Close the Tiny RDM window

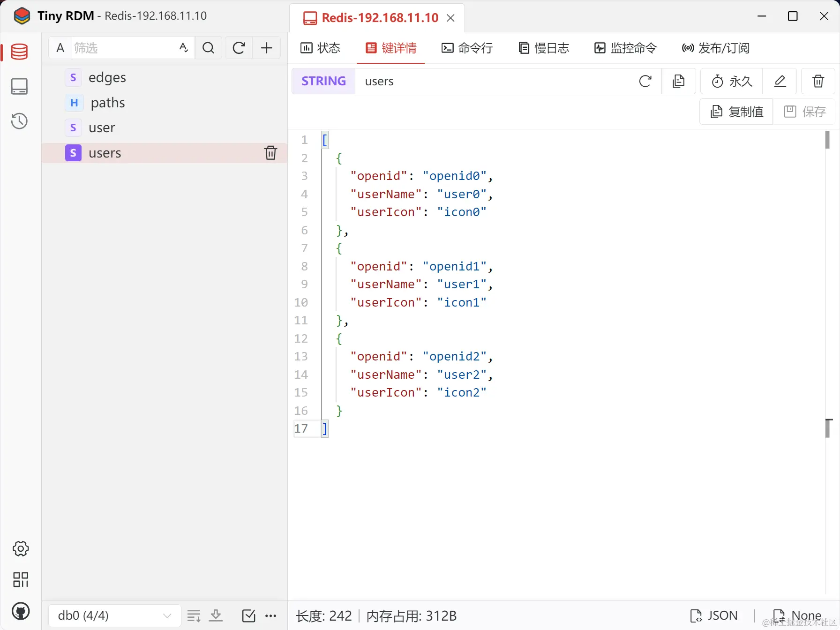824,16
